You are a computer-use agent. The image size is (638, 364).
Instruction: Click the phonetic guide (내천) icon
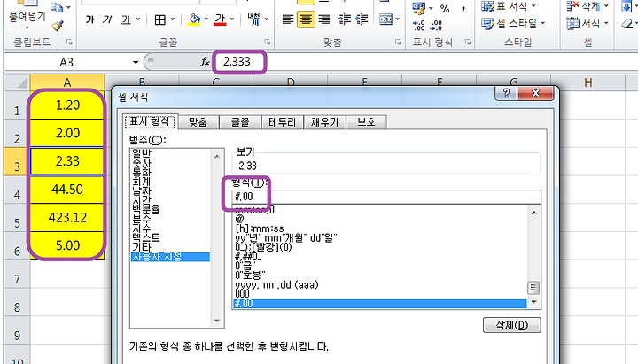(x=253, y=19)
